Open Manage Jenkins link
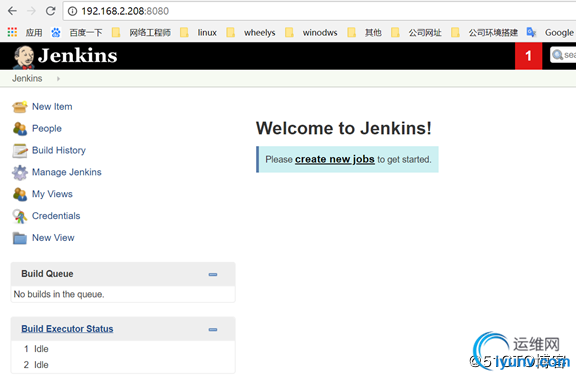The height and width of the screenshot is (378, 576). click(66, 172)
